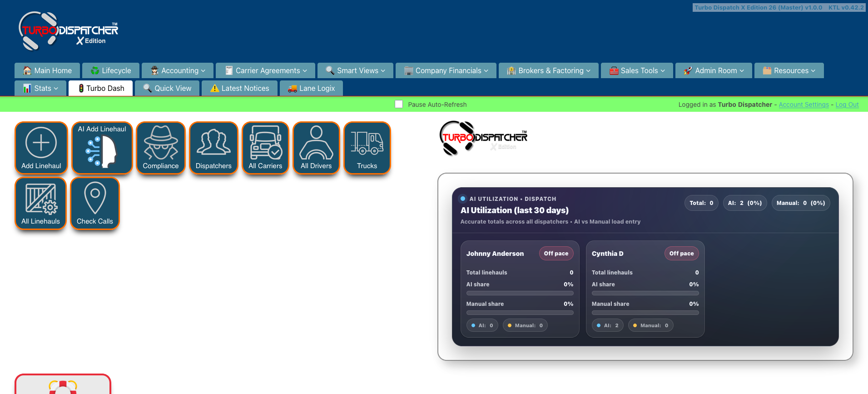The width and height of the screenshot is (868, 394).
Task: Click the building icon on Company Financials
Action: point(408,70)
